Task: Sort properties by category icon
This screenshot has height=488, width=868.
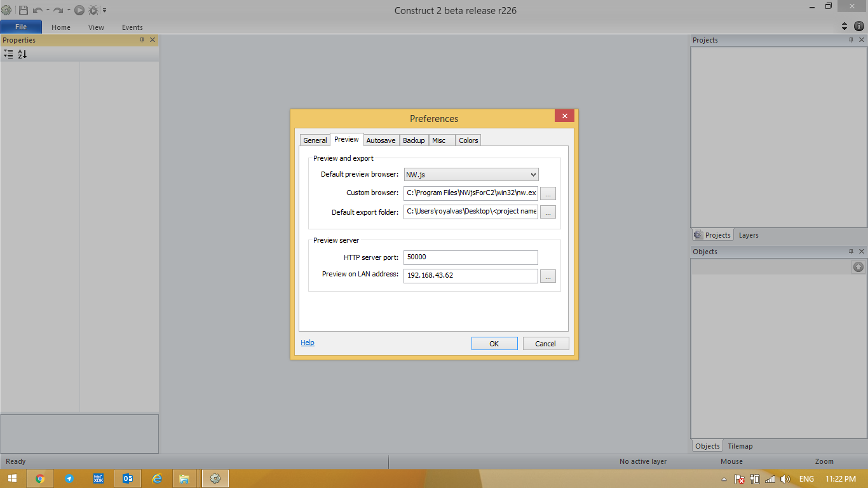Action: coord(8,55)
